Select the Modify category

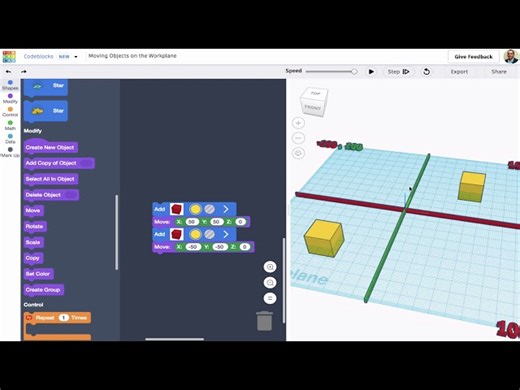(10, 99)
